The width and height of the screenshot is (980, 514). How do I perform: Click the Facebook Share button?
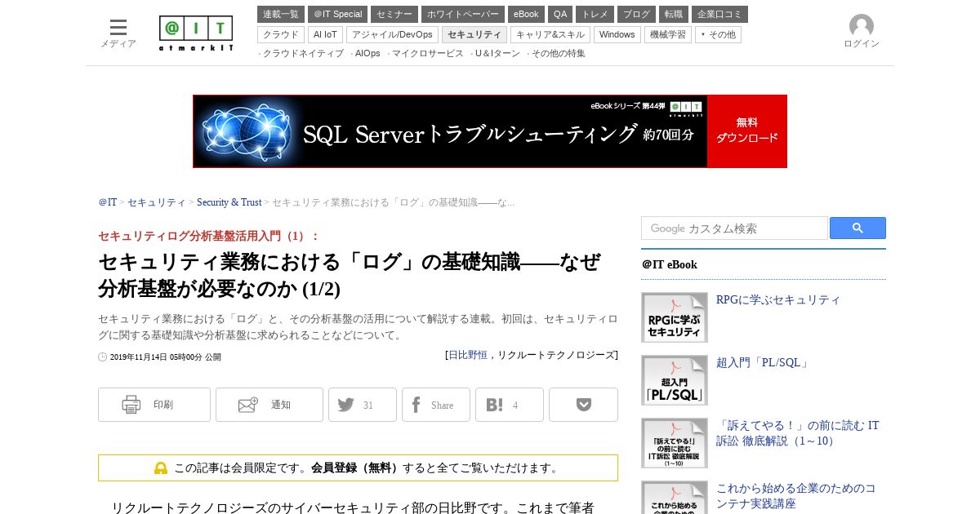436,405
